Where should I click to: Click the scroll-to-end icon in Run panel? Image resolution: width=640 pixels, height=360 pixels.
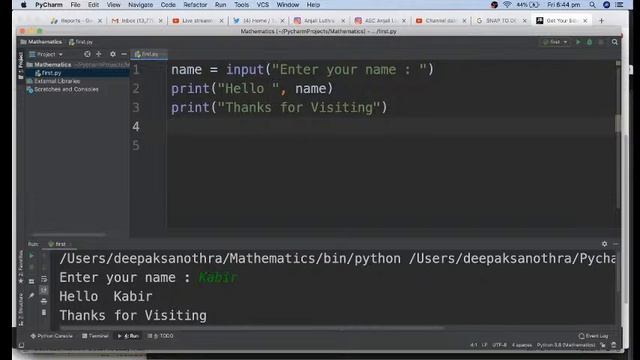click(44, 290)
